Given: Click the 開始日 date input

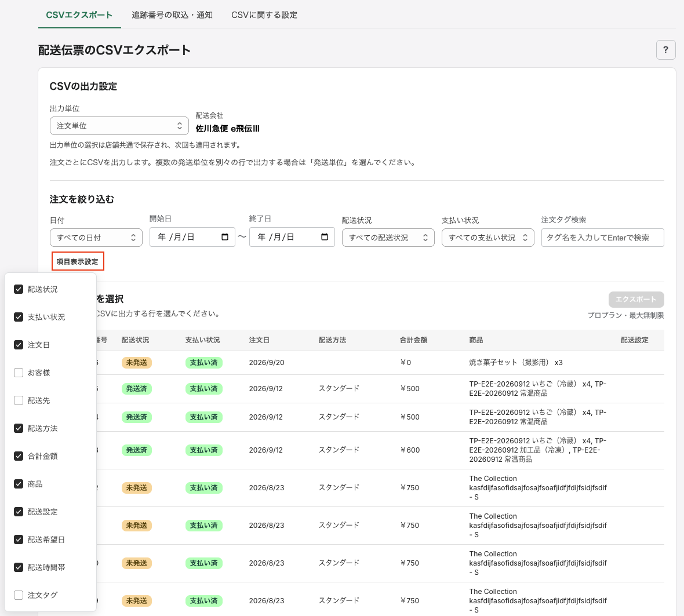Looking at the screenshot, I should 192,237.
